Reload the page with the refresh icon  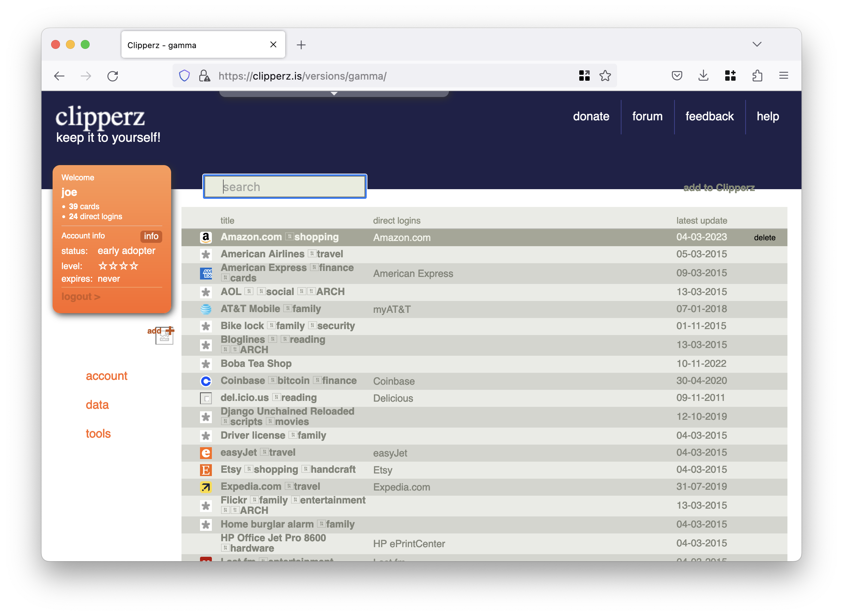(x=113, y=76)
